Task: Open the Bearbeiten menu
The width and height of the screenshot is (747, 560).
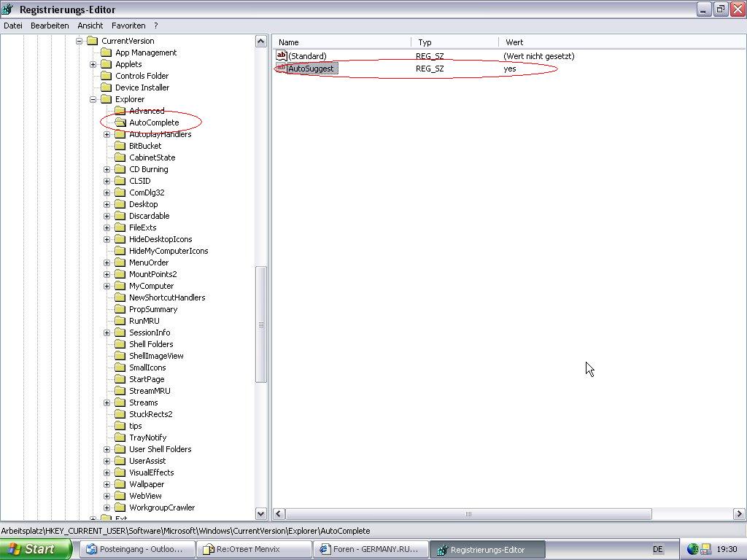Action: [x=50, y=26]
